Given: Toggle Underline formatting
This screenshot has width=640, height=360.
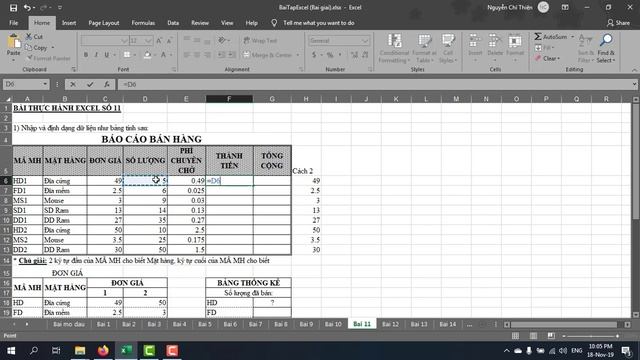Looking at the screenshot, I should coord(107,55).
